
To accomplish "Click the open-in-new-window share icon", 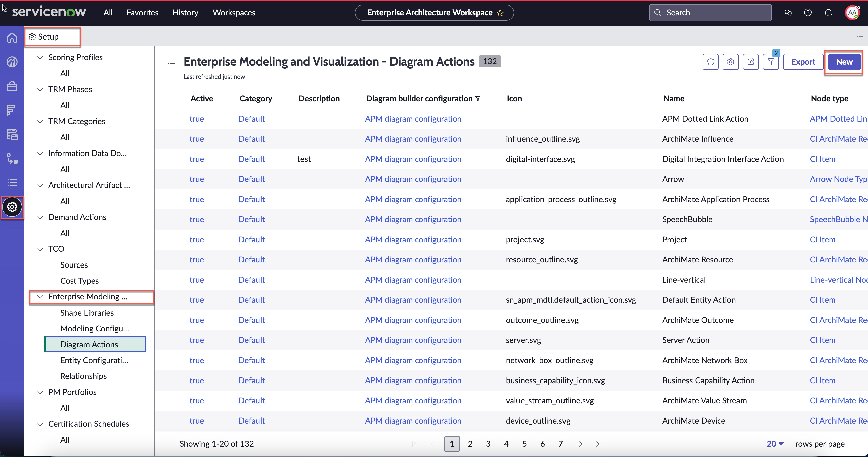I will [x=751, y=62].
